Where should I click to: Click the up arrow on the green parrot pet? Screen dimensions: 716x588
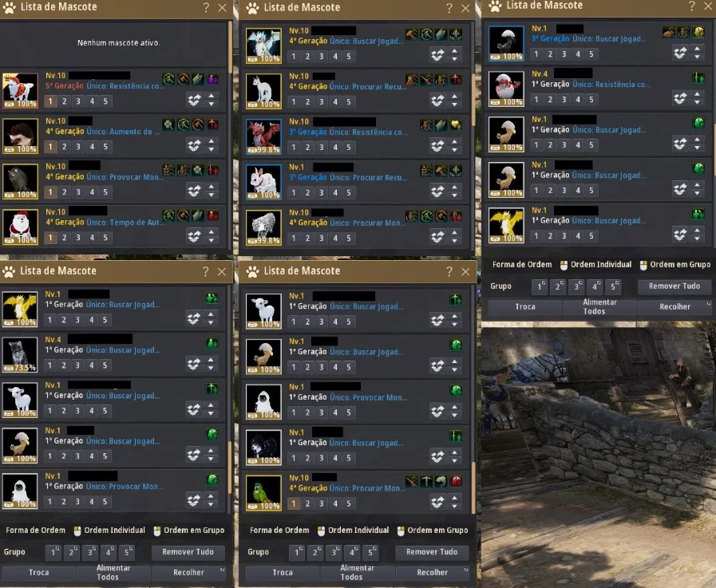455,498
